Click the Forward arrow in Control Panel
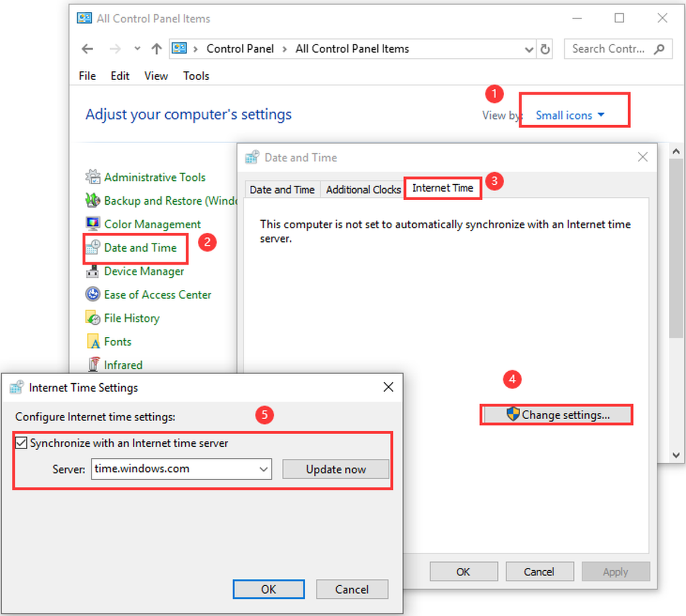686x616 pixels. pyautogui.click(x=115, y=49)
